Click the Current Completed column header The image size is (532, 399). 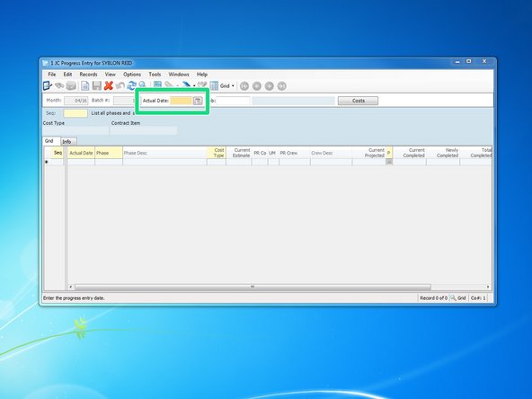coord(410,153)
